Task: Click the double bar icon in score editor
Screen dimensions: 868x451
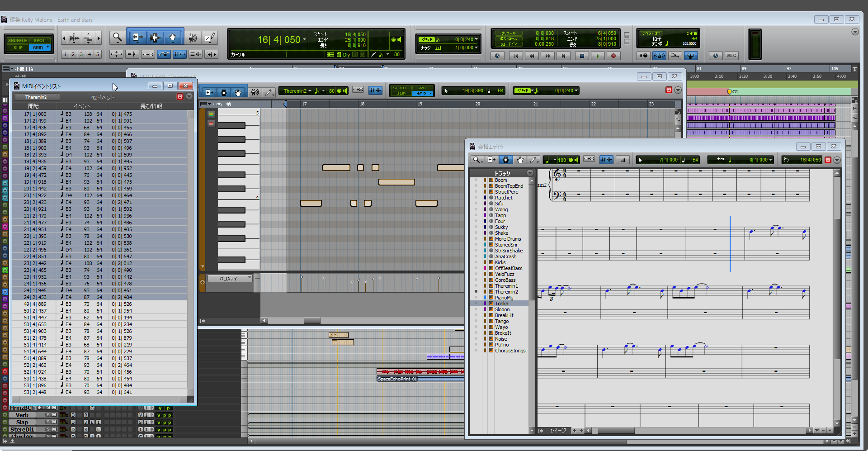Action: click(x=623, y=160)
